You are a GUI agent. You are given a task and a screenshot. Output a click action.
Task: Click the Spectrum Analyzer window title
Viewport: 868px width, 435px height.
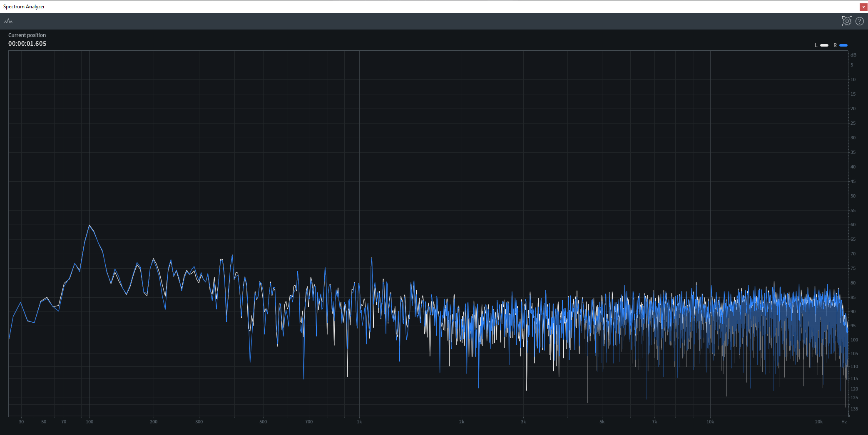tap(24, 7)
